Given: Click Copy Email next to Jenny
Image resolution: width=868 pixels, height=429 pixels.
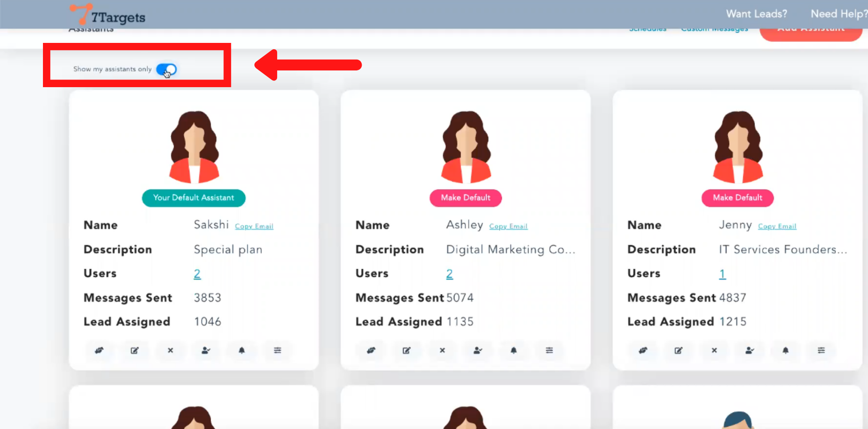Looking at the screenshot, I should (x=777, y=226).
